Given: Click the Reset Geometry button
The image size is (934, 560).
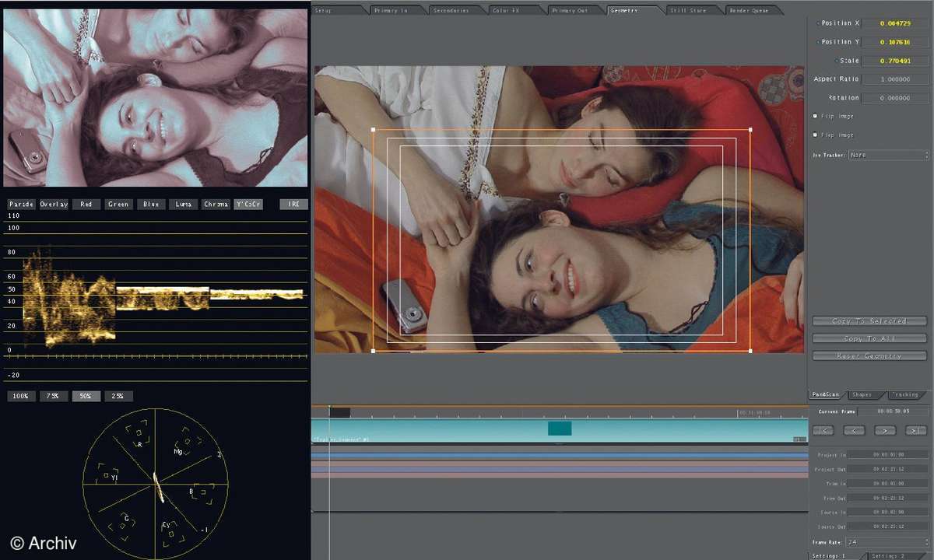Looking at the screenshot, I should 869,355.
